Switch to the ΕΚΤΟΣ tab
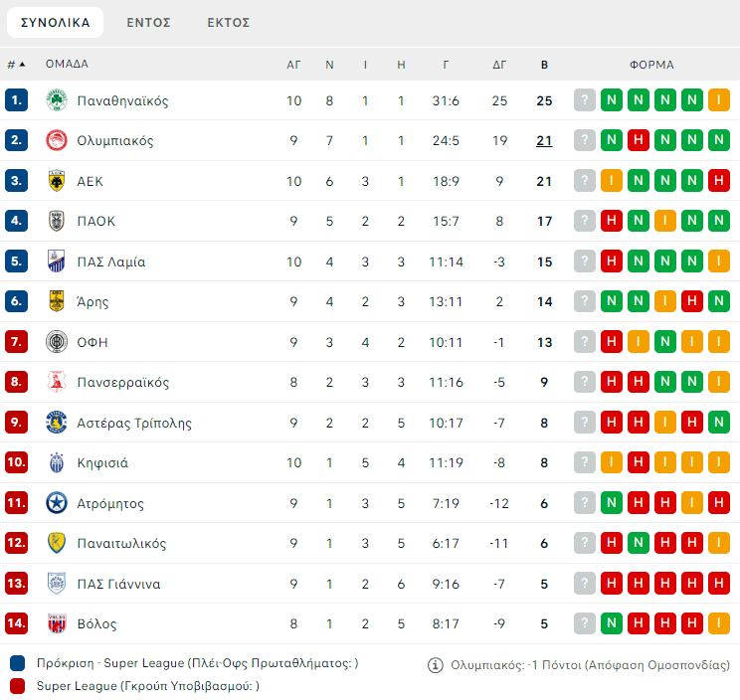Image resolution: width=740 pixels, height=700 pixels. [x=229, y=22]
